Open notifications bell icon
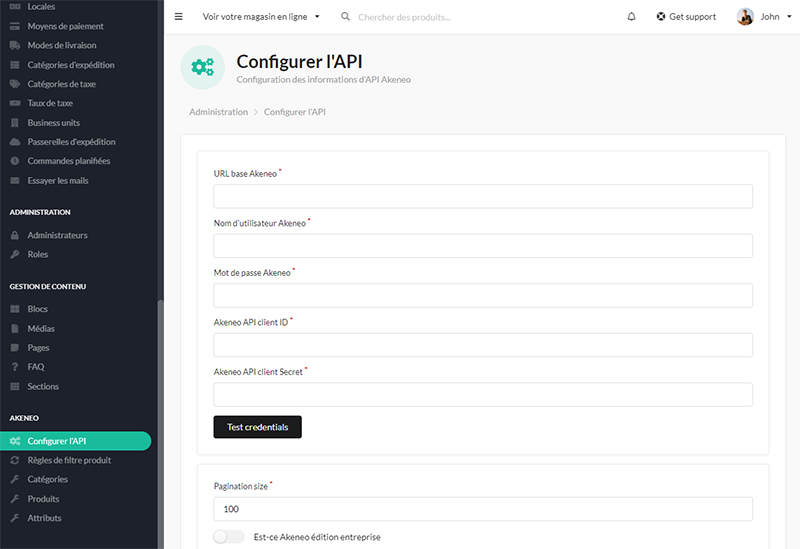 tap(632, 17)
